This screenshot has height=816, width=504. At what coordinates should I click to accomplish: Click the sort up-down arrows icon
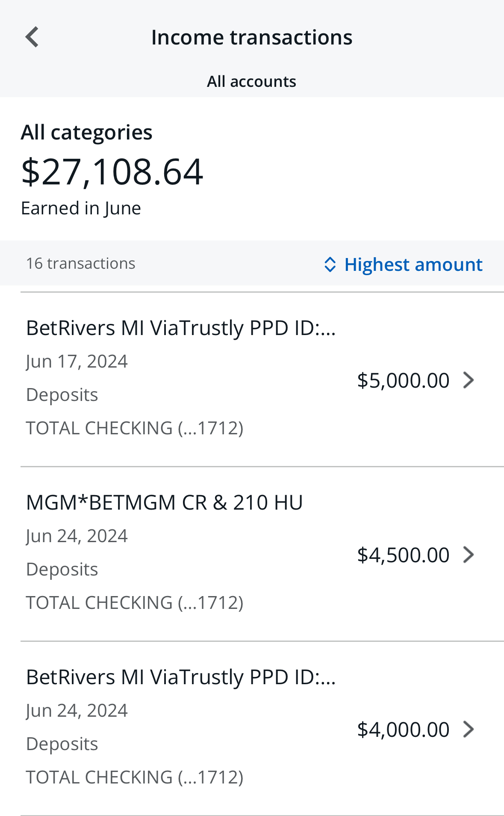(330, 264)
